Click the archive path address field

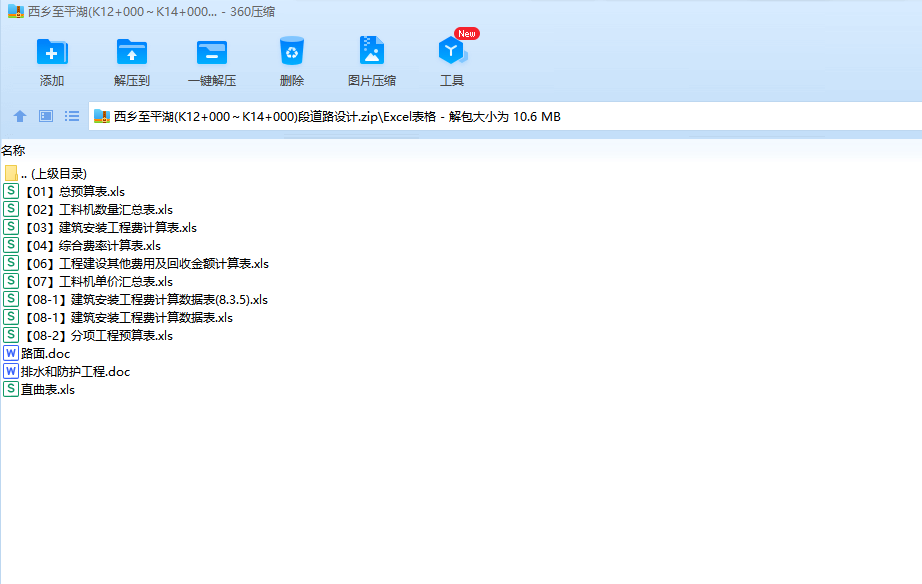coord(505,116)
